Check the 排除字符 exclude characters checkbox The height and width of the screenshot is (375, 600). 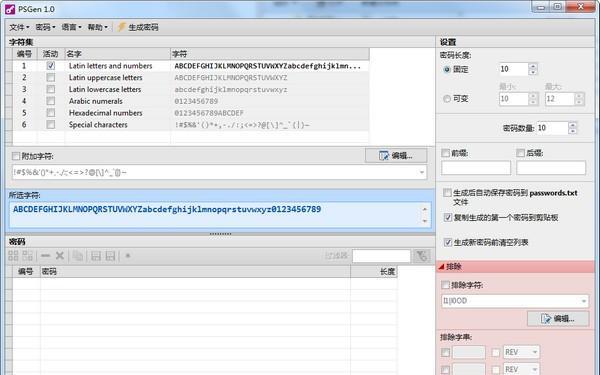click(445, 285)
